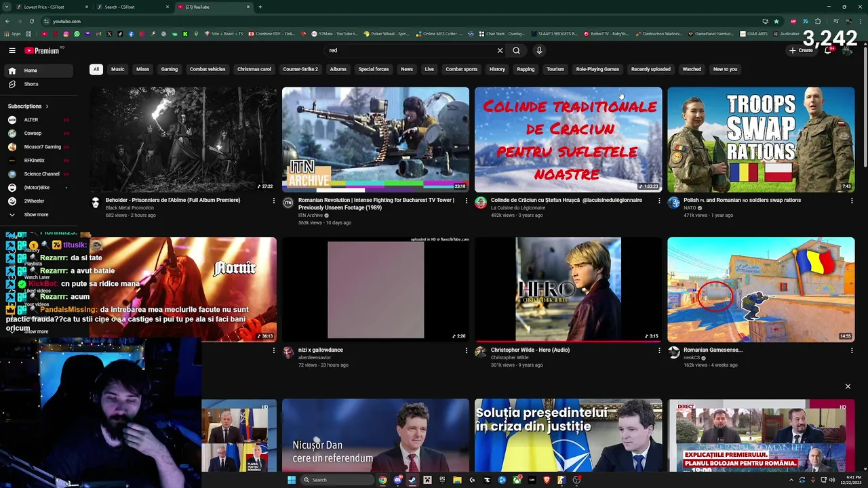Clear the search text with the X

(x=500, y=50)
